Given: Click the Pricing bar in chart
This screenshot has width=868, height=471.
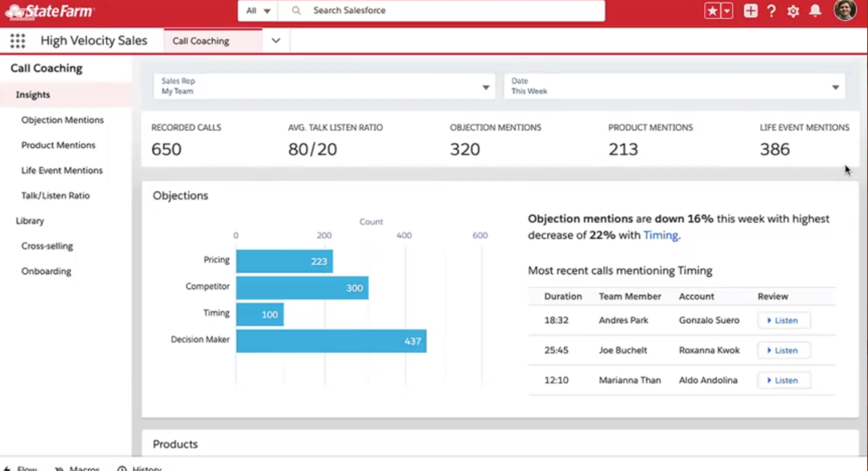Looking at the screenshot, I should click(285, 261).
